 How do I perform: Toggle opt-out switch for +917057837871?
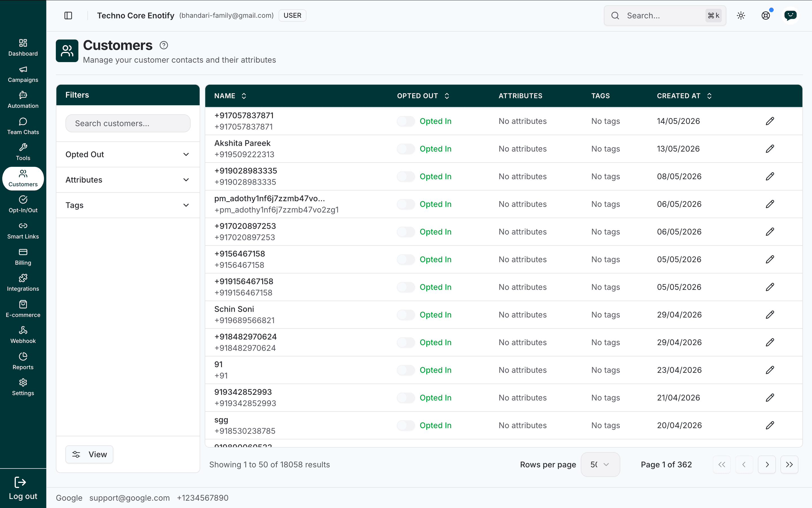(x=406, y=121)
